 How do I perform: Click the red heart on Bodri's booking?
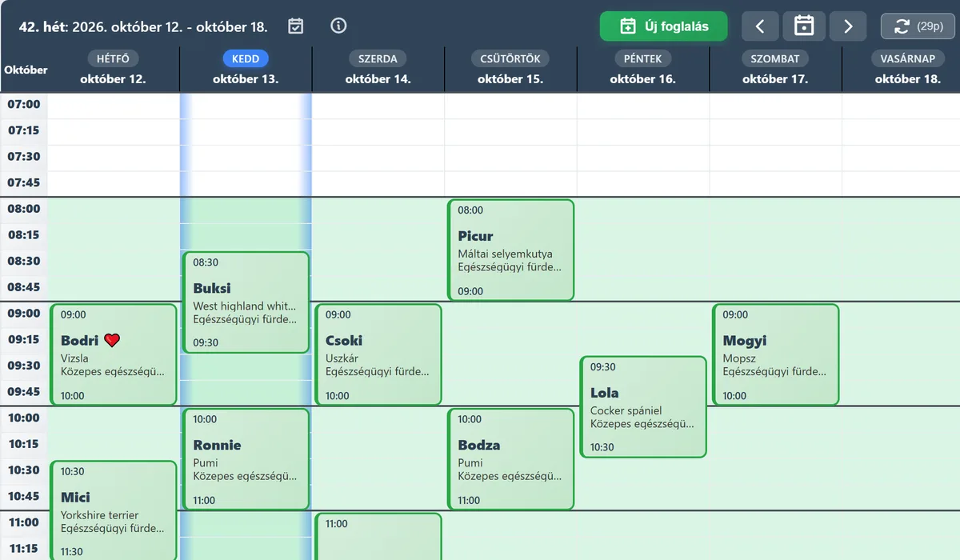coord(112,340)
